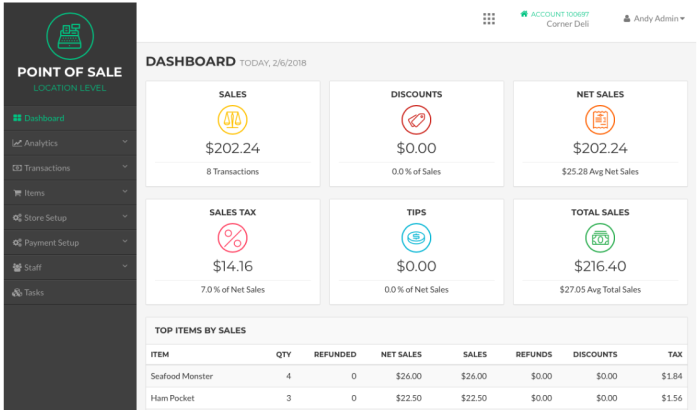Click the TODAY, 2/6/2018 date label
This screenshot has width=700, height=410.
(x=273, y=63)
